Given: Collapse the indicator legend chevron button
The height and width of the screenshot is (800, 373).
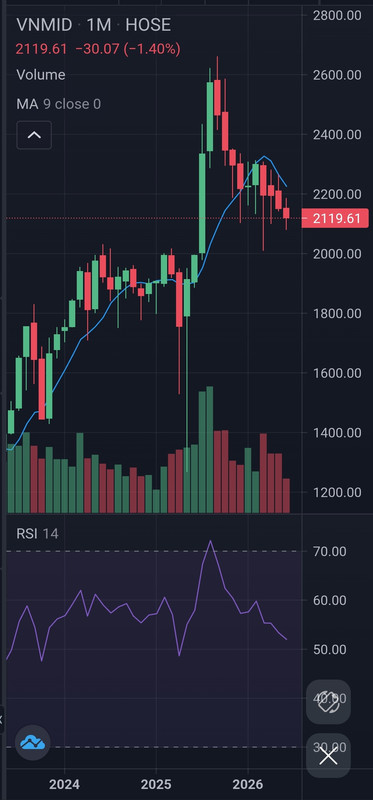Looking at the screenshot, I should 34,135.
